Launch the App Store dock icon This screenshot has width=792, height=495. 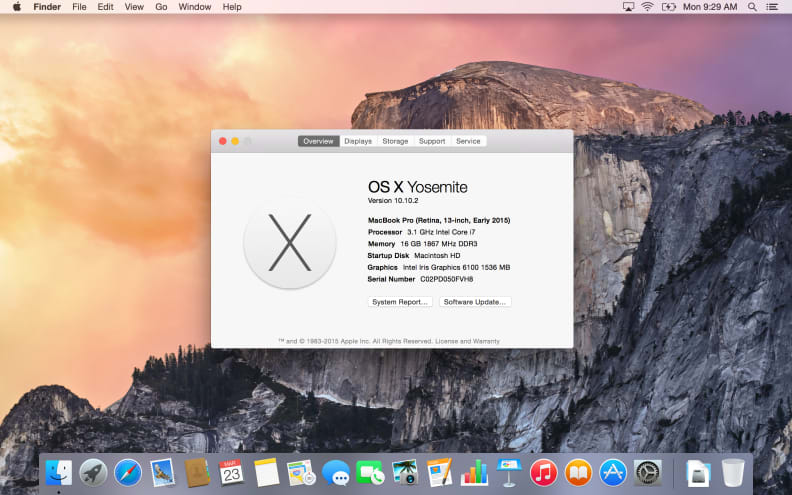click(x=613, y=473)
